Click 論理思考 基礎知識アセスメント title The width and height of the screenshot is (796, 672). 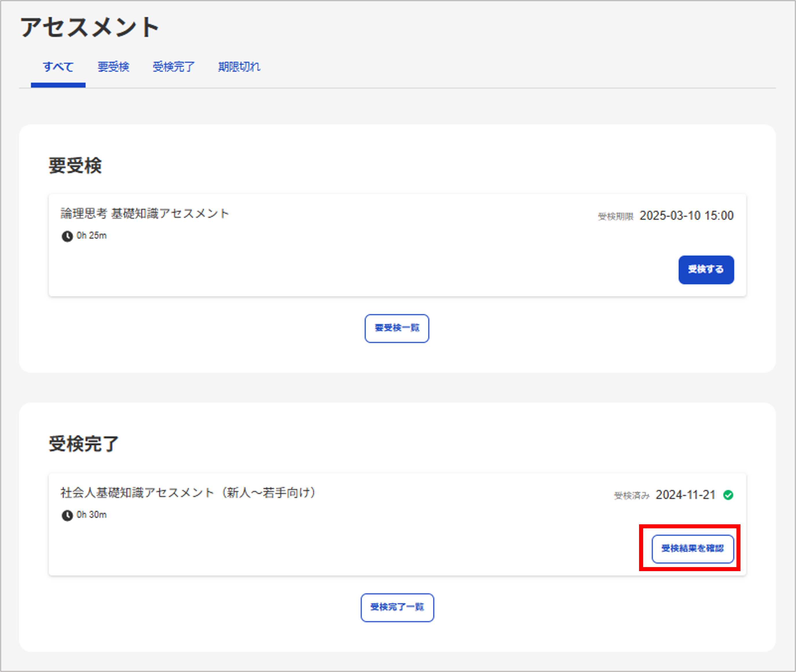145,213
